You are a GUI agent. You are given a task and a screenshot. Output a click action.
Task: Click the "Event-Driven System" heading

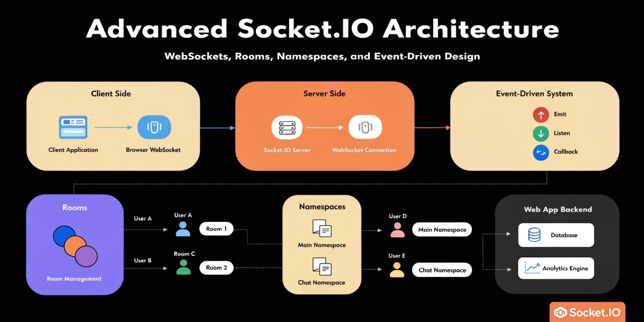(534, 94)
